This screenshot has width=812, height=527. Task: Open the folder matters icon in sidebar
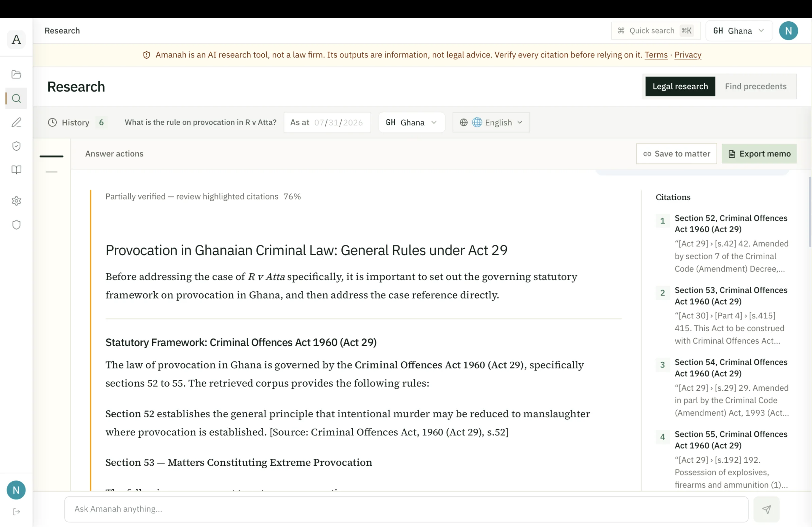16,74
